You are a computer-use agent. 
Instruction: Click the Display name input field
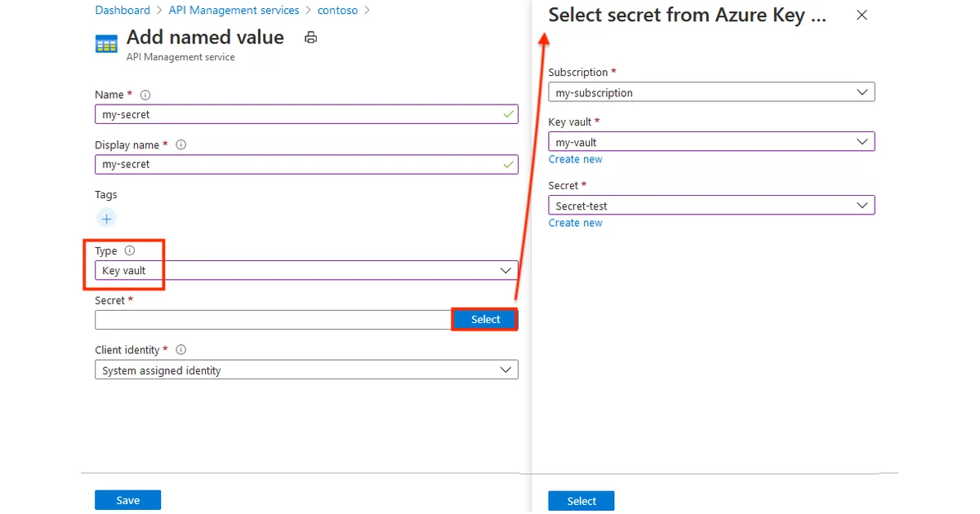(x=306, y=164)
